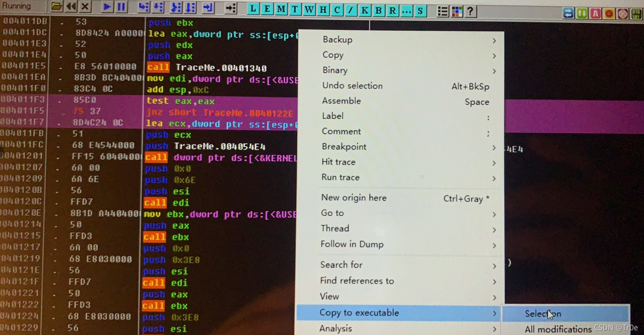Open debugging options list icon
The height and width of the screenshot is (335, 644).
[x=443, y=11]
